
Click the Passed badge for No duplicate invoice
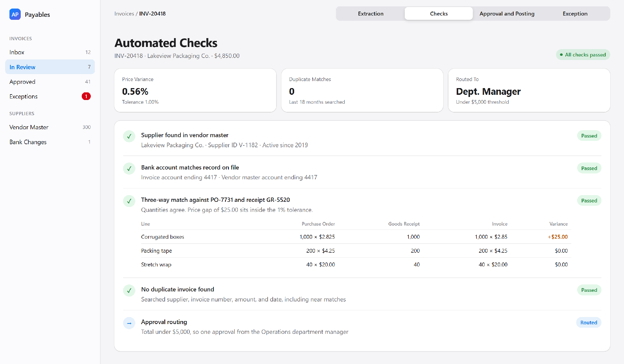(589, 290)
